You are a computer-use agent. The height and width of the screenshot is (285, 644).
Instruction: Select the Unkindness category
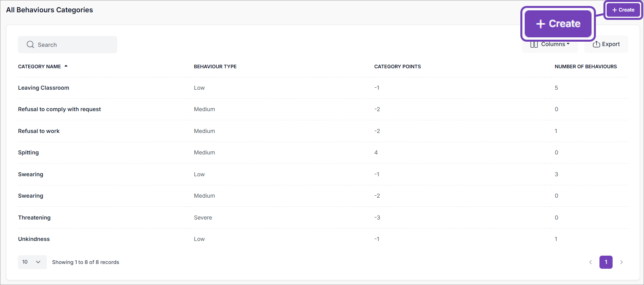[34, 239]
